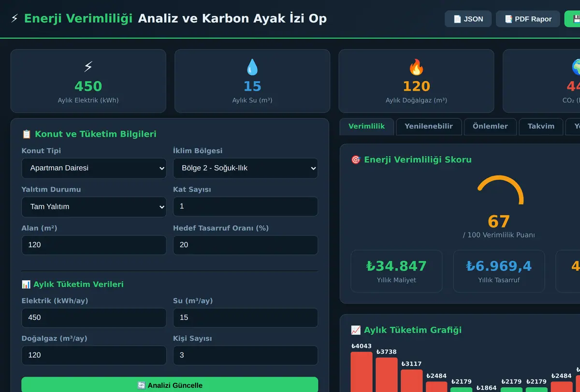Click the flame icon on the natural gas card
The width and height of the screenshot is (580, 392).
point(416,67)
